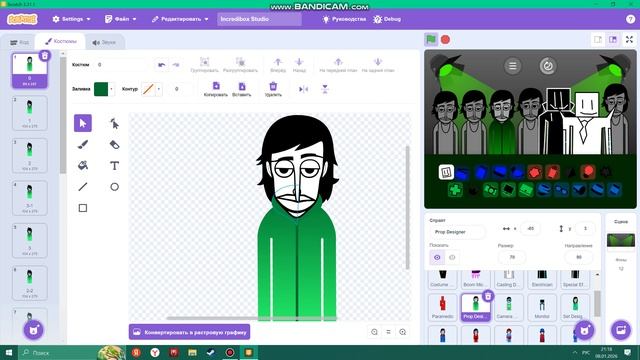Screen dimensions: 640x360
Task: Click the costume name field
Action: pyautogui.click(x=120, y=65)
